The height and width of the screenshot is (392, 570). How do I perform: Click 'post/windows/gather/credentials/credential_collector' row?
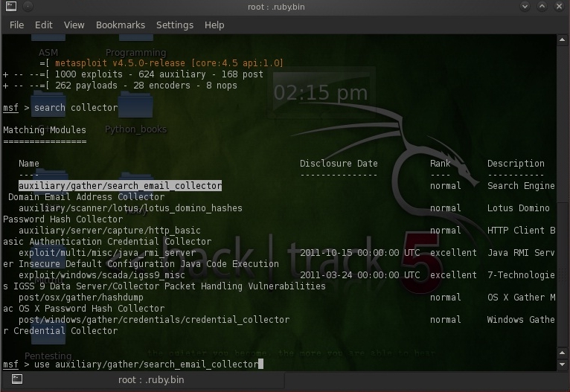[x=154, y=320]
